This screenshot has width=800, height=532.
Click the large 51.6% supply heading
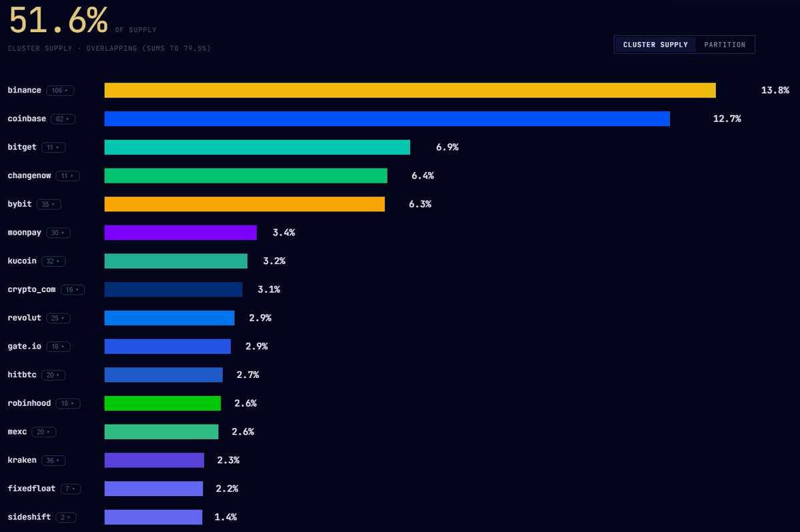(x=58, y=21)
